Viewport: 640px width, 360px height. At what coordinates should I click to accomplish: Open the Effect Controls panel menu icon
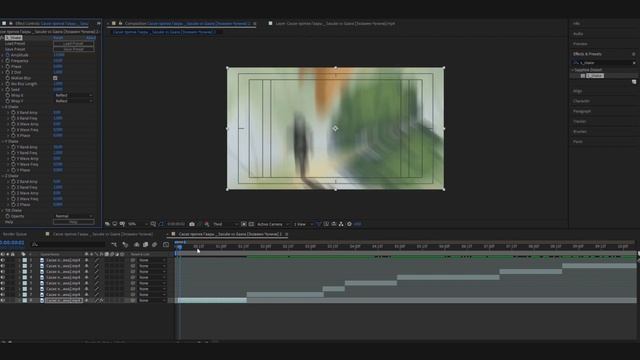pos(98,24)
